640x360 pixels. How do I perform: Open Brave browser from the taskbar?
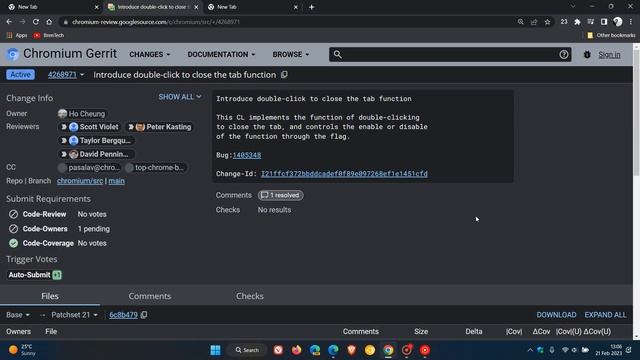pos(351,350)
